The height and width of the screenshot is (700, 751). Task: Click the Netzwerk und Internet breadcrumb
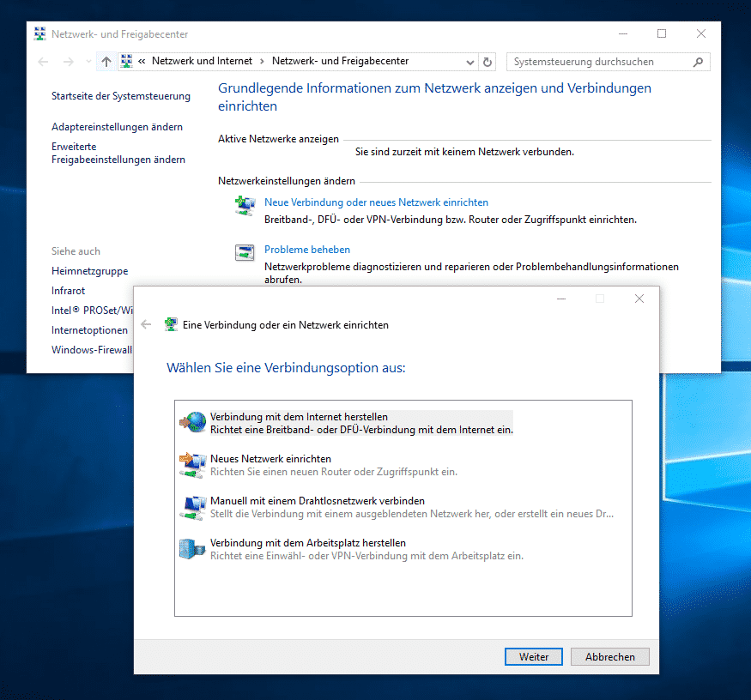202,61
